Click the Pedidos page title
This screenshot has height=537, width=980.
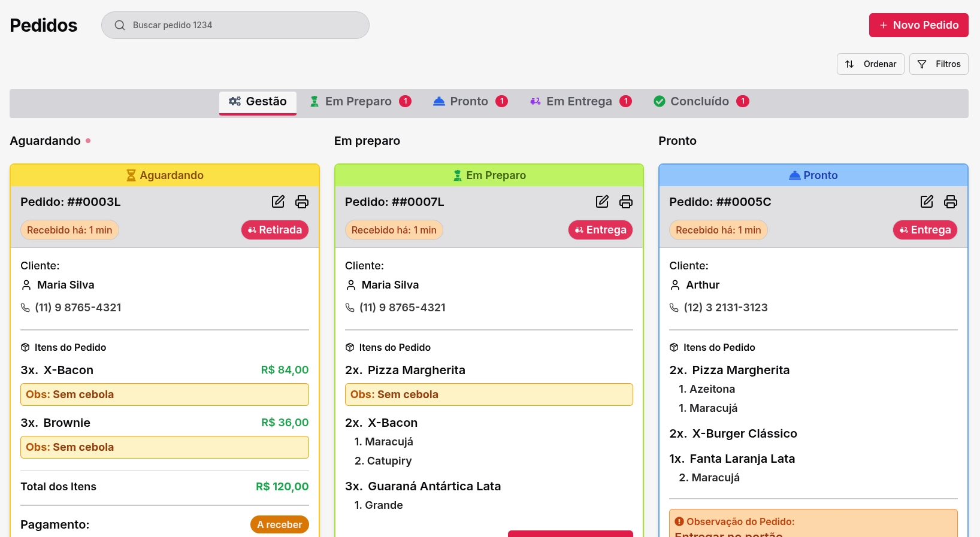(x=44, y=25)
